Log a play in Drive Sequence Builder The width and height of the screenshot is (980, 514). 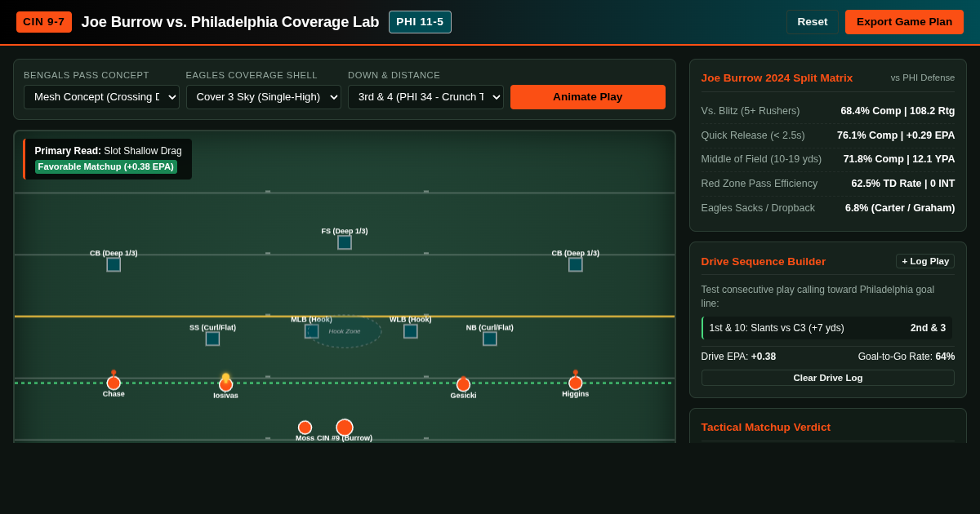[x=925, y=261]
